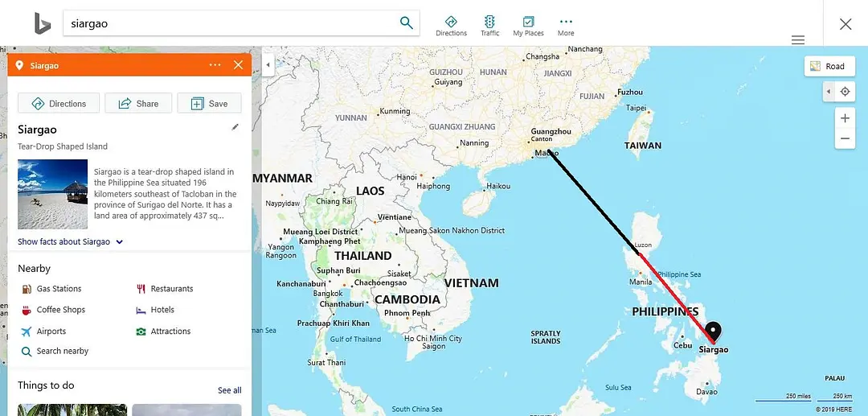The height and width of the screenshot is (416, 868).
Task: Click See all in Things to do
Action: click(x=229, y=390)
